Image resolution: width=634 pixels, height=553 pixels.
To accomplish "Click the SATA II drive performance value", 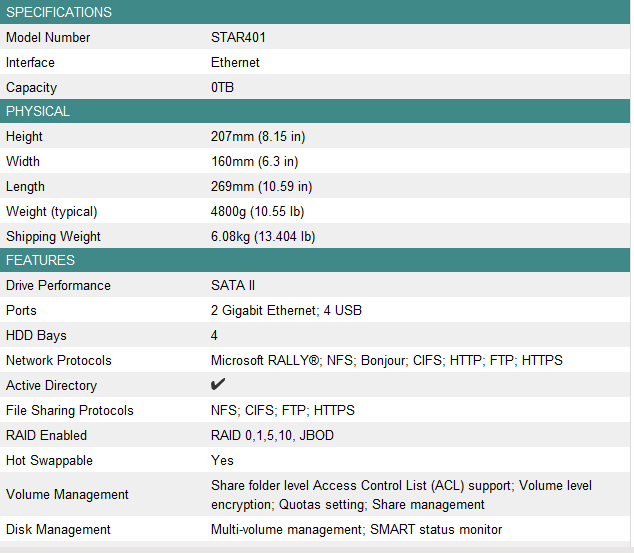I will click(x=233, y=285).
